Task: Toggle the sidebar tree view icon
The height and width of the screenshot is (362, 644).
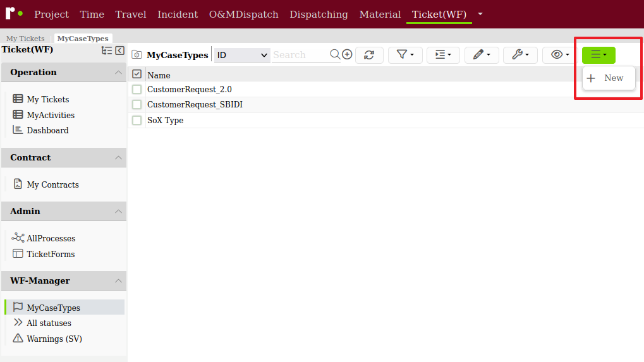Action: tap(107, 50)
